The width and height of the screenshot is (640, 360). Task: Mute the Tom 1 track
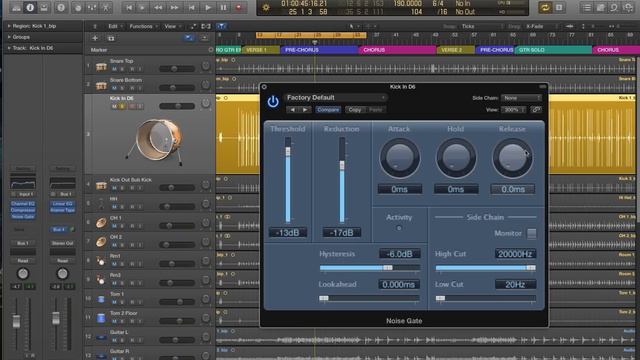click(x=114, y=302)
